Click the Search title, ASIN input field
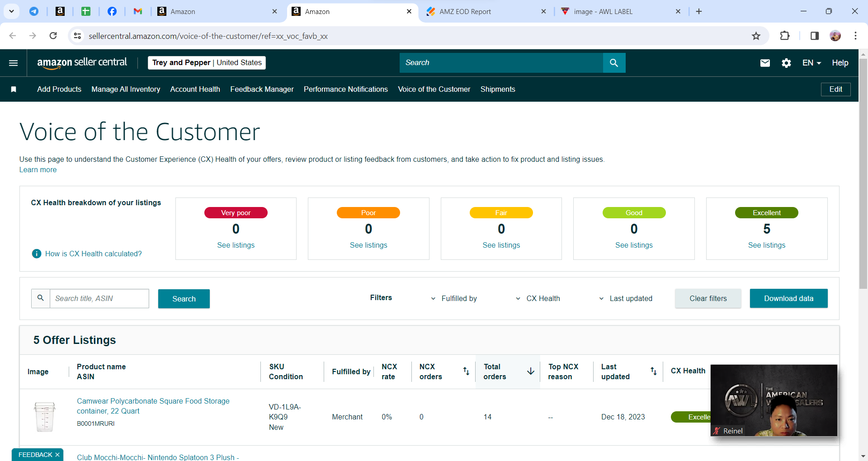This screenshot has width=868, height=461. coord(99,299)
